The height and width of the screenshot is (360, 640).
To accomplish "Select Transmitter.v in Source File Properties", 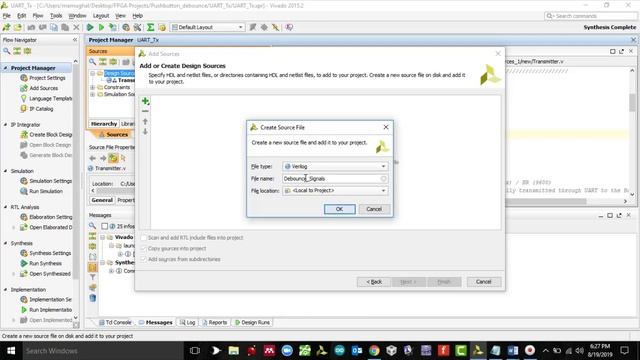I will pos(110,168).
